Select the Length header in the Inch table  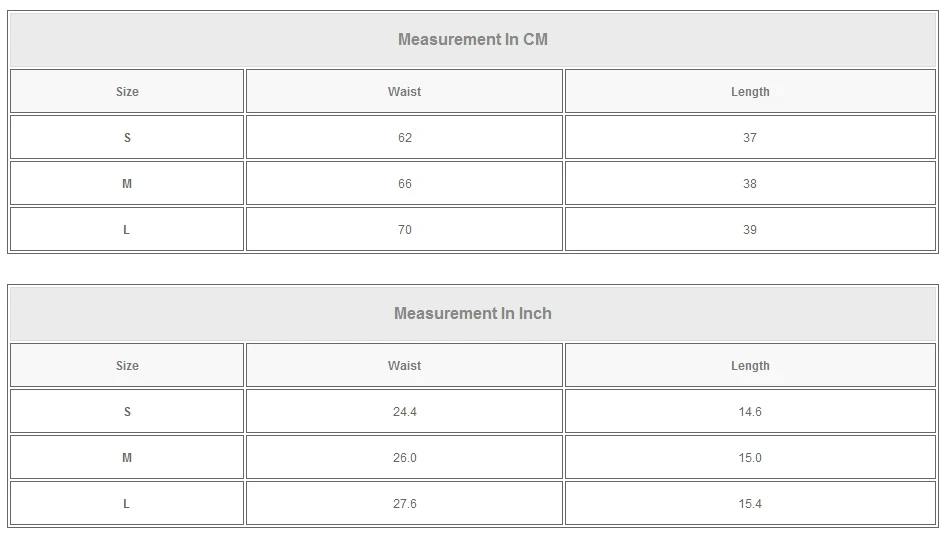coord(750,366)
